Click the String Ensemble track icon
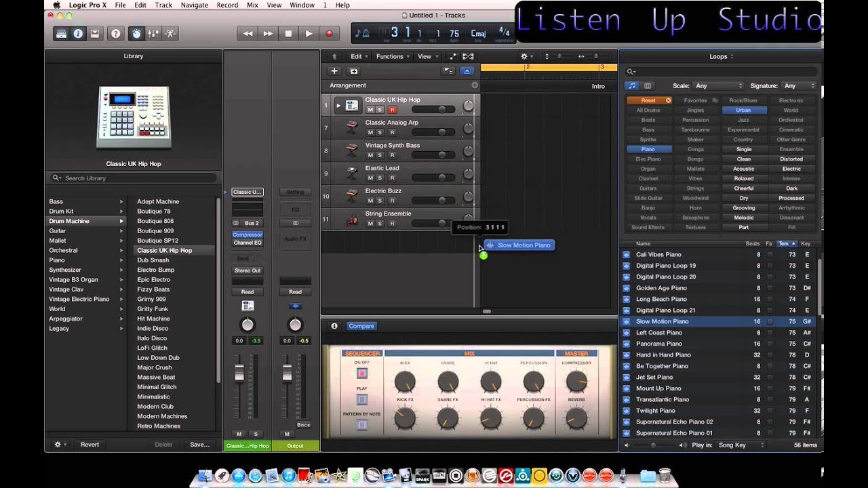This screenshot has height=488, width=868. (351, 219)
